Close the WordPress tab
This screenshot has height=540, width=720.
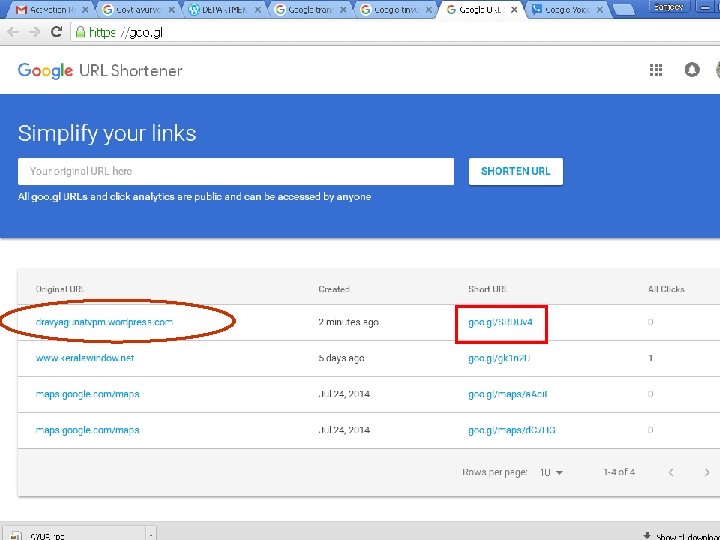coord(258,10)
